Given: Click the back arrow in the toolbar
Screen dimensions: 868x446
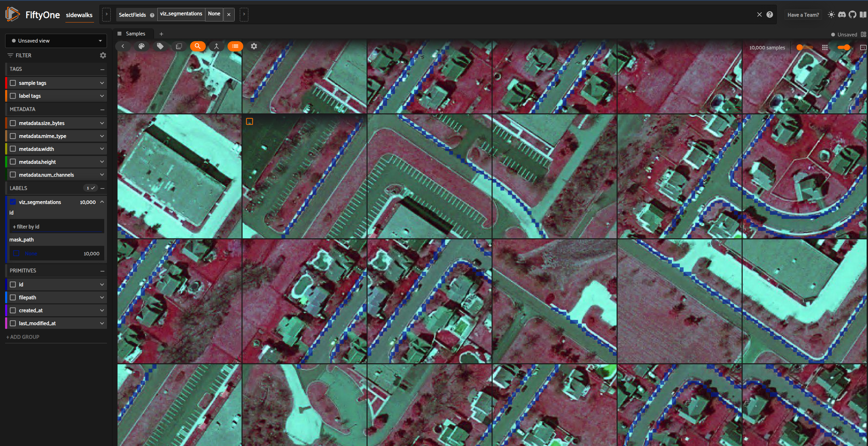Looking at the screenshot, I should coord(123,46).
